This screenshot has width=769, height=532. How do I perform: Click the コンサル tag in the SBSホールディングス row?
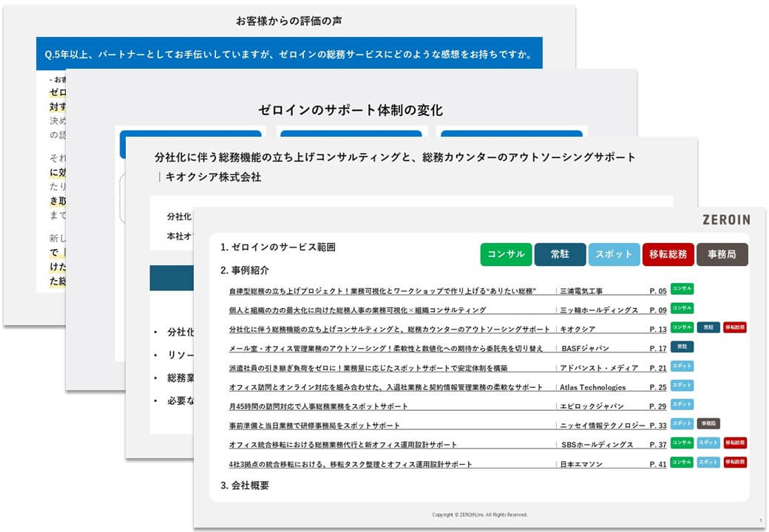[x=682, y=443]
